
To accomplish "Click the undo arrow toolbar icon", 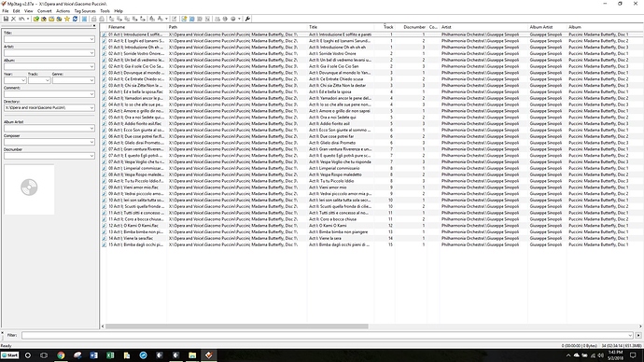I will pyautogui.click(x=21, y=19).
